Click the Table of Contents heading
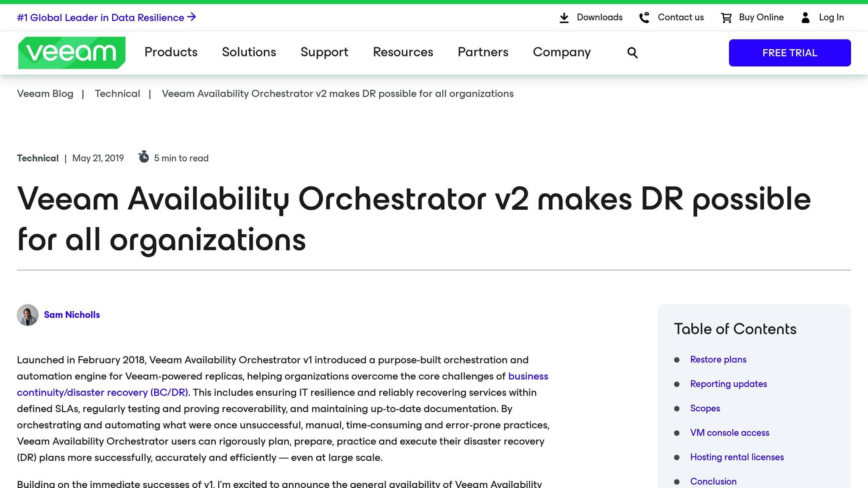Viewport: 868px width, 488px height. [x=735, y=329]
